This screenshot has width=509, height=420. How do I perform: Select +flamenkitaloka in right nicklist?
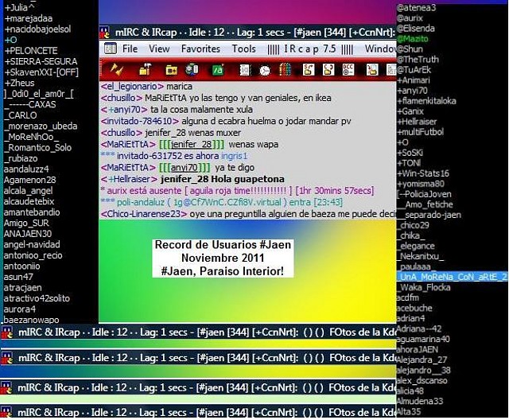(426, 101)
